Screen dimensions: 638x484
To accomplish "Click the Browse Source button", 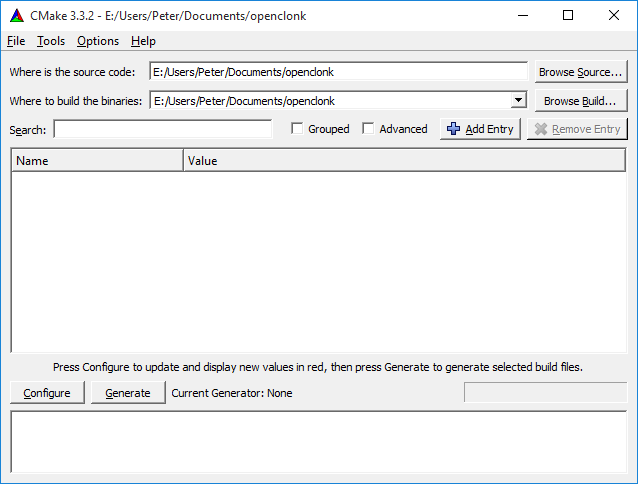I will point(581,72).
